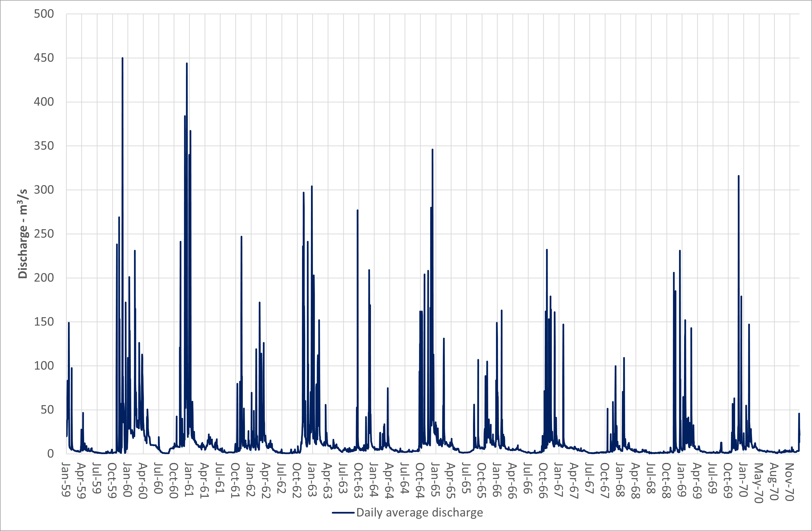Click the y-axis value 100
This screenshot has height=531, width=812.
click(x=44, y=366)
